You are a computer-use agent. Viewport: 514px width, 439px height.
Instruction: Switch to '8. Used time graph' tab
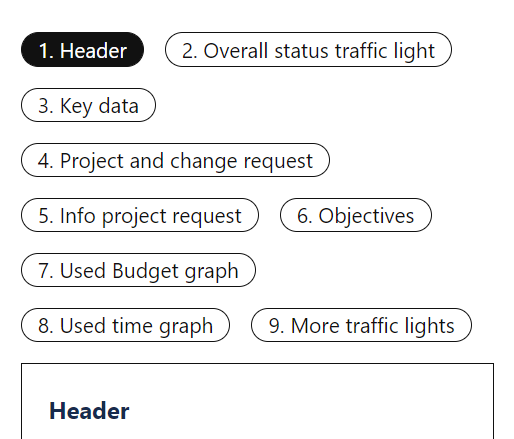pyautogui.click(x=125, y=325)
